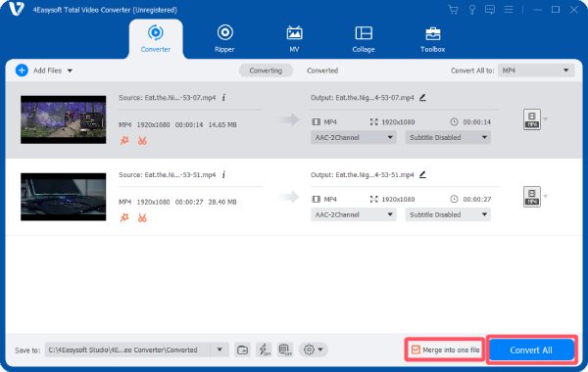Click the Source: Eat.the.Ni...-53-51.mp4 label
The image size is (588, 372).
tap(168, 175)
